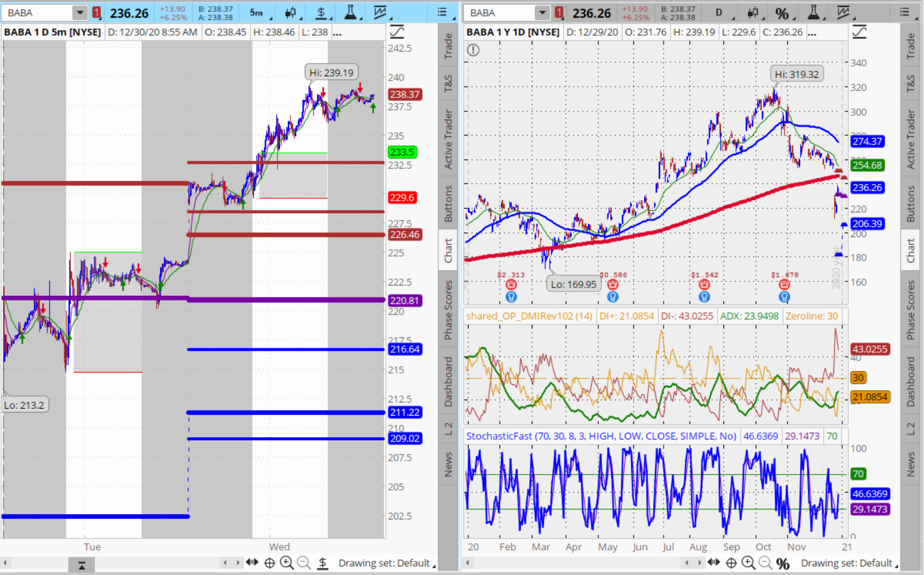
Task: Click the left-chart BABA symbol input field
Action: 38,12
